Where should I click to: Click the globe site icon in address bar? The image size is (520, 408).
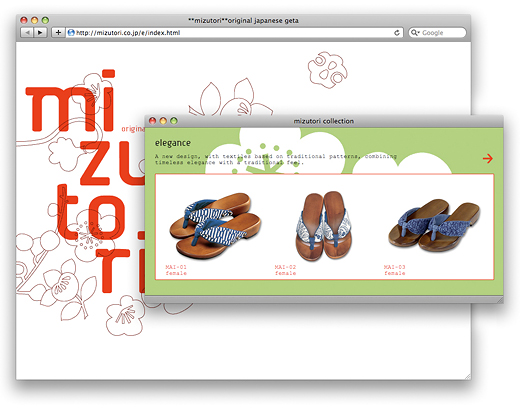(71, 33)
